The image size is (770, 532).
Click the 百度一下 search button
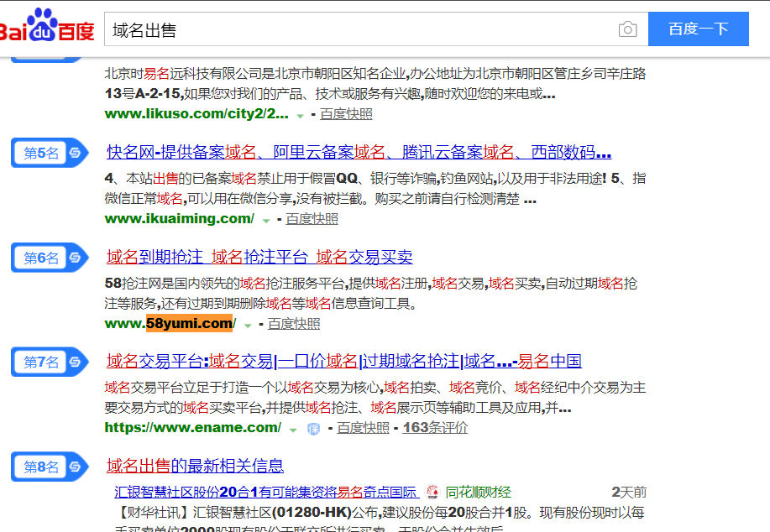click(x=699, y=29)
